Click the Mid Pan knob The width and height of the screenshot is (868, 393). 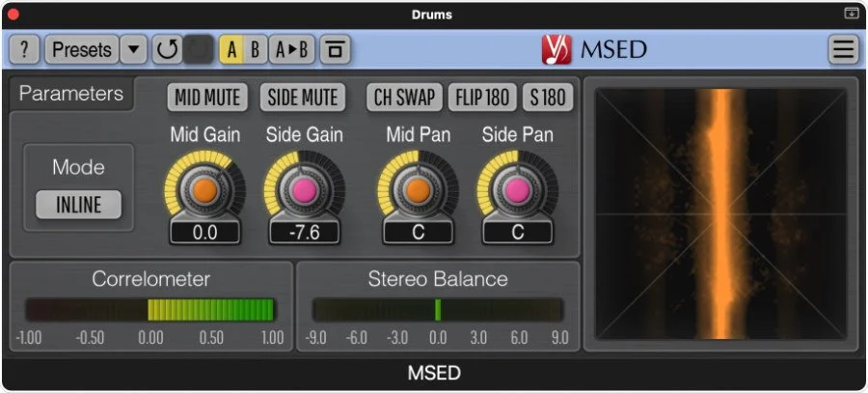[418, 189]
